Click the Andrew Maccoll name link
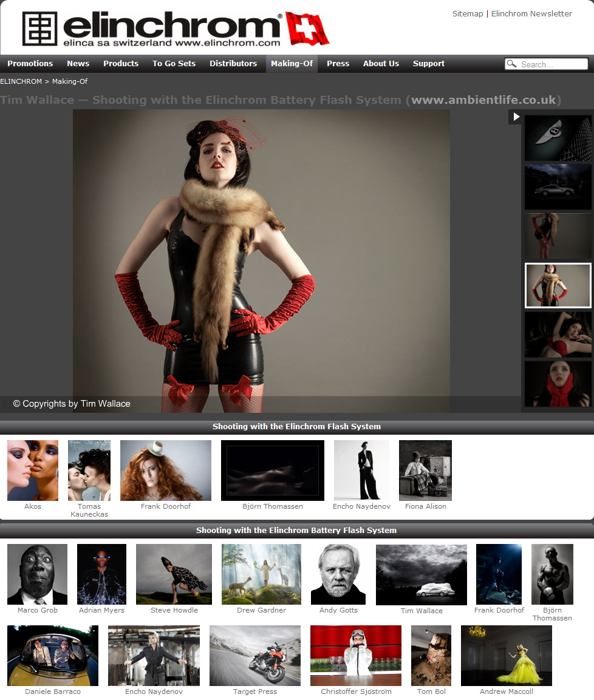 pyautogui.click(x=507, y=692)
